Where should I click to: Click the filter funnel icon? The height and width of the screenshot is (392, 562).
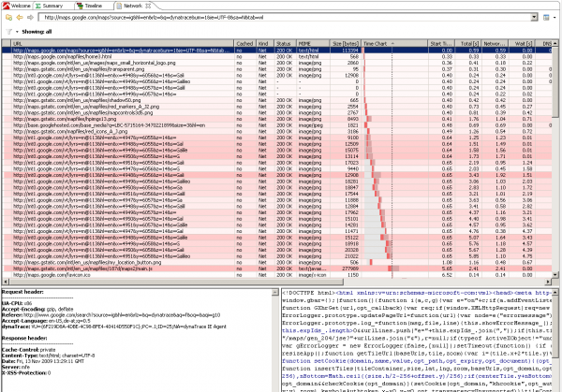[x=7, y=31]
